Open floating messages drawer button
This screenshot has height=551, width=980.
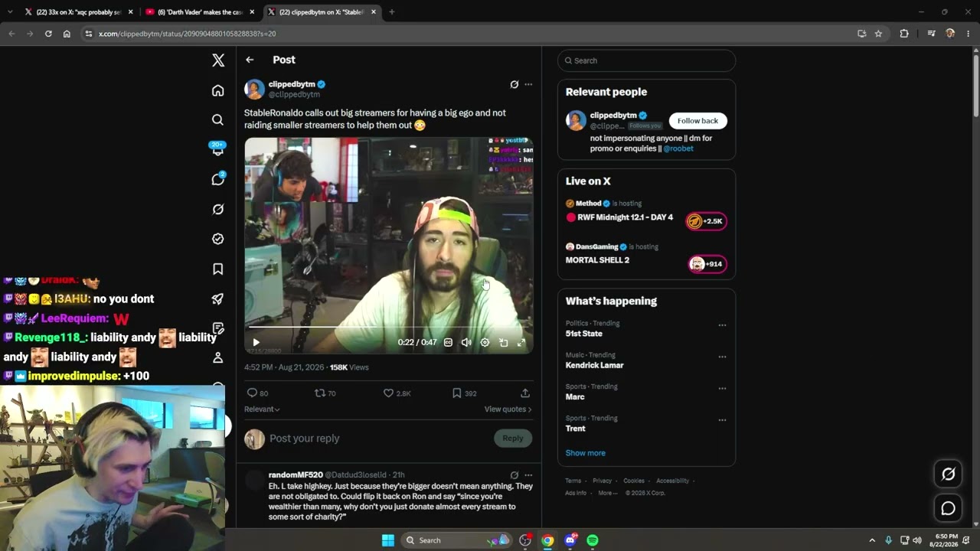pos(948,508)
